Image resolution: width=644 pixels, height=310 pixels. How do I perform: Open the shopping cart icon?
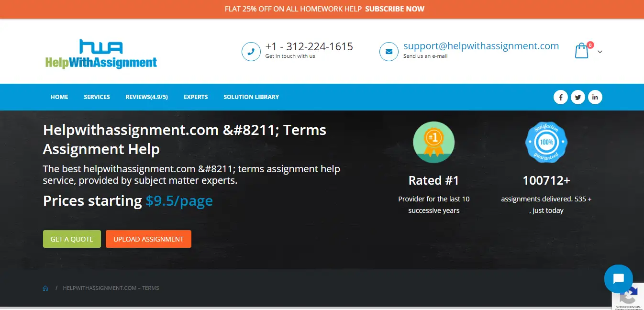coord(582,51)
